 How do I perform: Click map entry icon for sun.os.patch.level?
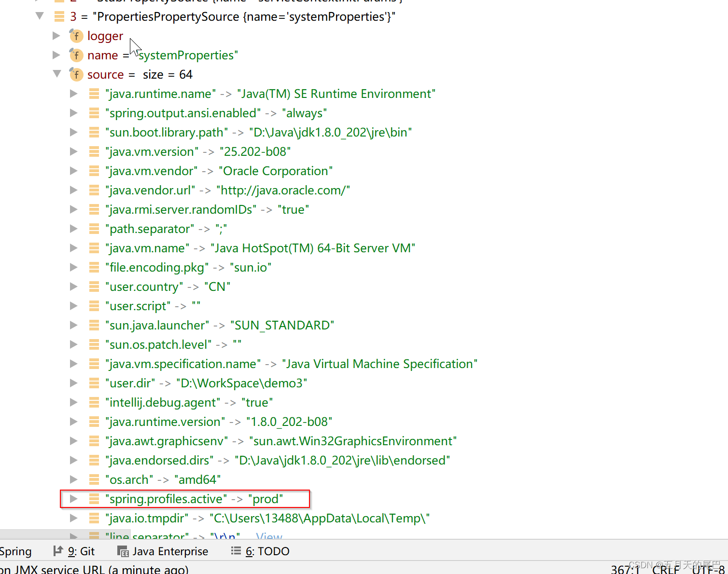tap(94, 344)
